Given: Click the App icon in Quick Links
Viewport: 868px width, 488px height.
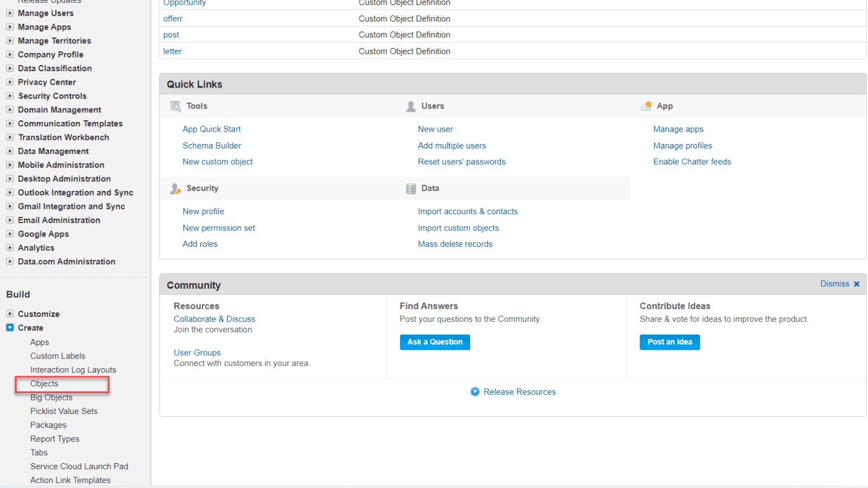Looking at the screenshot, I should (645, 106).
